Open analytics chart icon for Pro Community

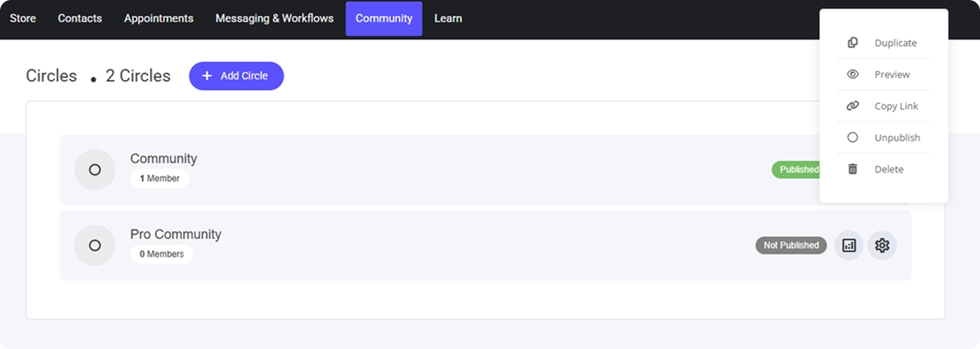click(x=849, y=245)
